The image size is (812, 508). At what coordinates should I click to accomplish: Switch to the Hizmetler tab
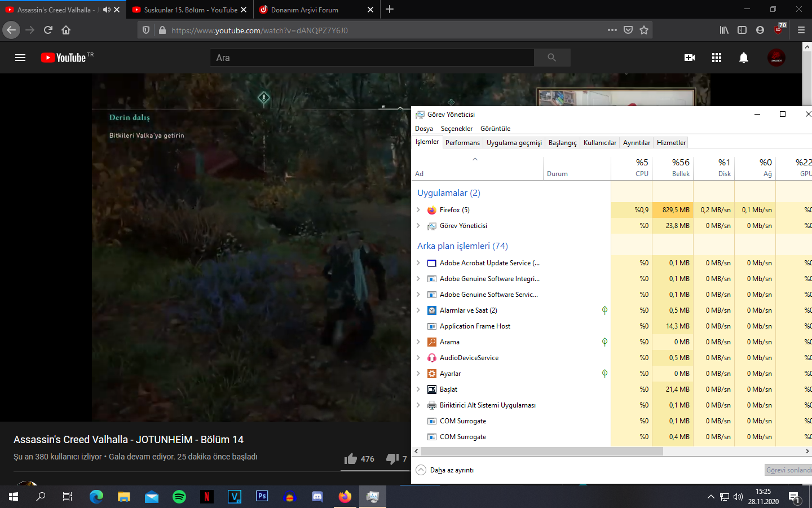(671, 143)
